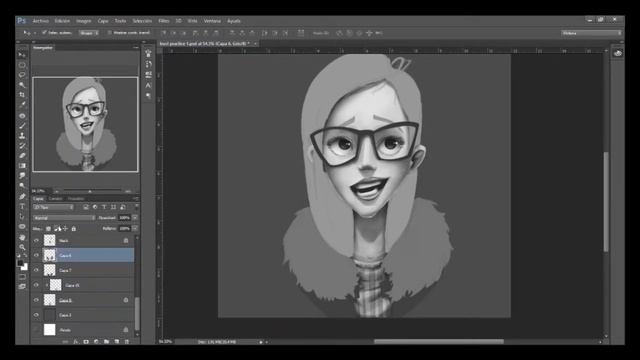Select the Eraser tool

pos(22,156)
